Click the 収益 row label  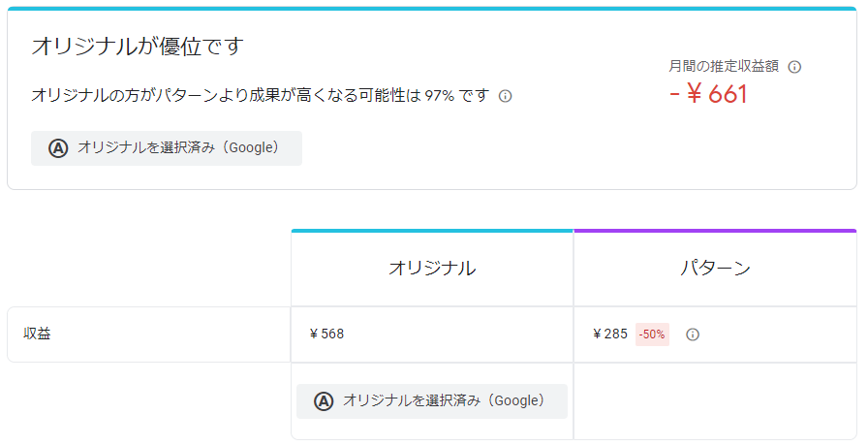tap(38, 334)
